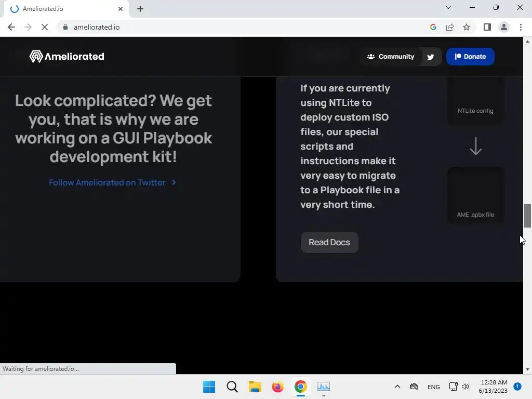Viewport: 532px width, 399px height.
Task: Click the vertical scrollbar thumb
Action: click(x=527, y=216)
